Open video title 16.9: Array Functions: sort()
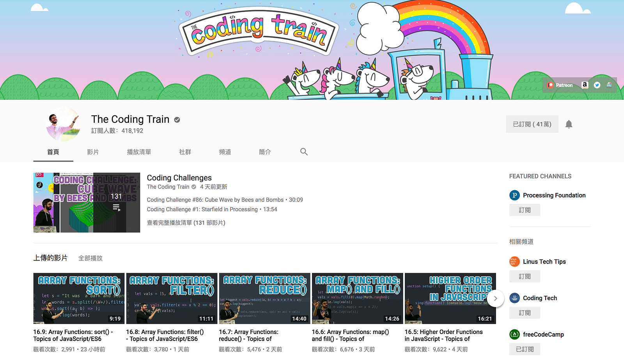The width and height of the screenshot is (624, 364). click(73, 336)
